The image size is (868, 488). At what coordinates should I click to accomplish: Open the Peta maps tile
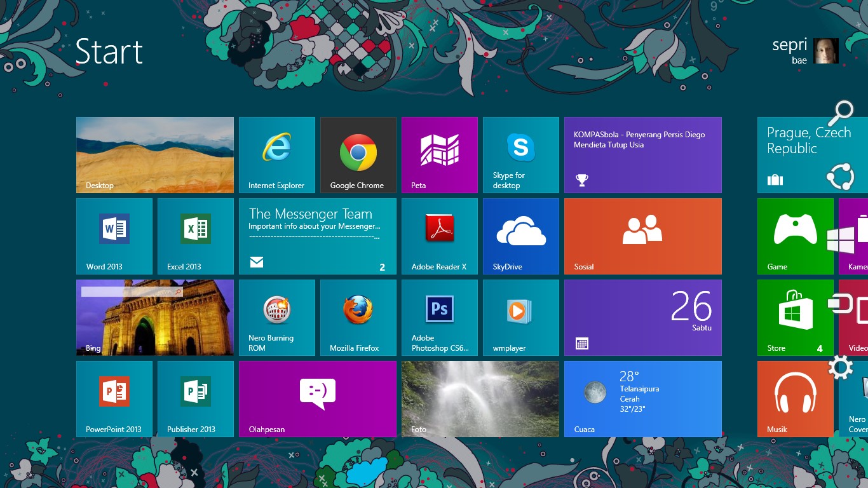click(x=440, y=154)
